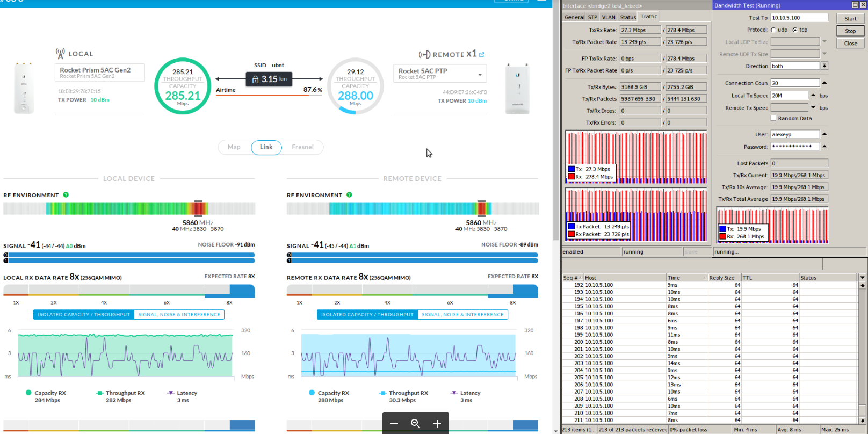Collapse Local Tx Speed with up arrow
The height and width of the screenshot is (434, 868).
pyautogui.click(x=813, y=96)
